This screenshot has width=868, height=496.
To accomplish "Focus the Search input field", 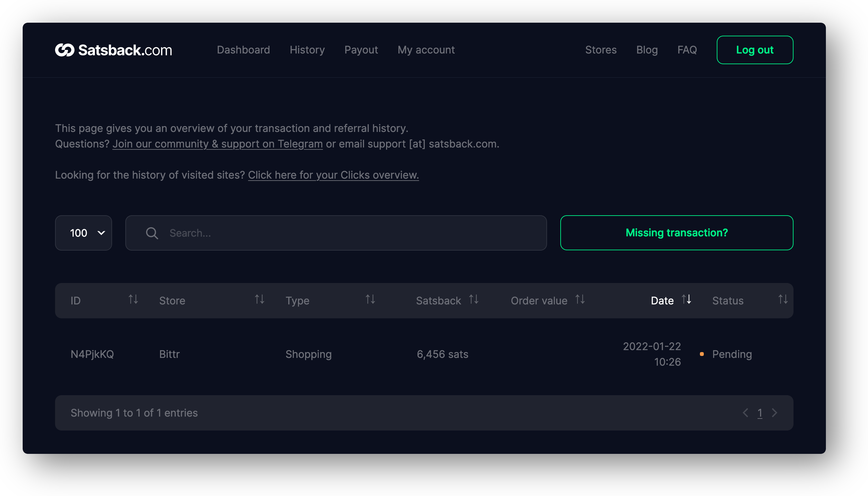I will click(x=336, y=233).
